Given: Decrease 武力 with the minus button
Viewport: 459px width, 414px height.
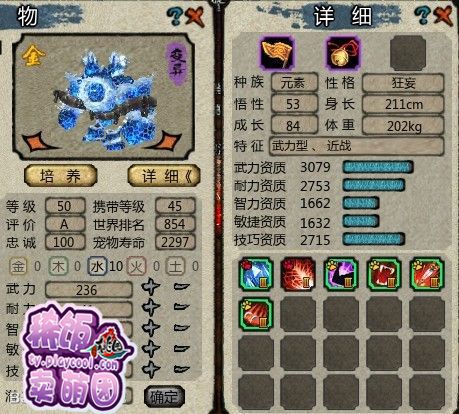Looking at the screenshot, I should pos(182,287).
